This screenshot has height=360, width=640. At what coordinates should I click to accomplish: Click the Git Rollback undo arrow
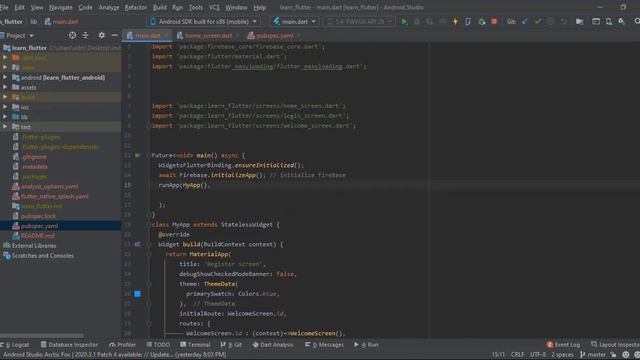pos(564,22)
